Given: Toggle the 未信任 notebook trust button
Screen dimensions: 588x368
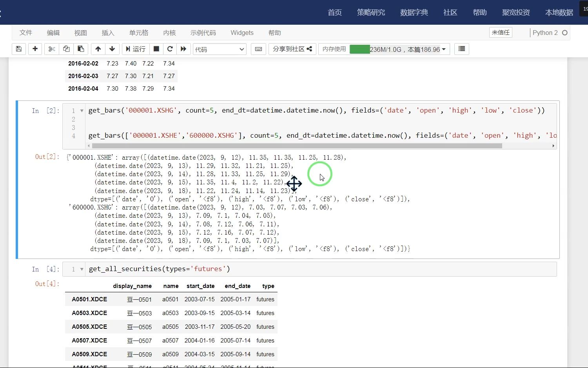Looking at the screenshot, I should [501, 33].
